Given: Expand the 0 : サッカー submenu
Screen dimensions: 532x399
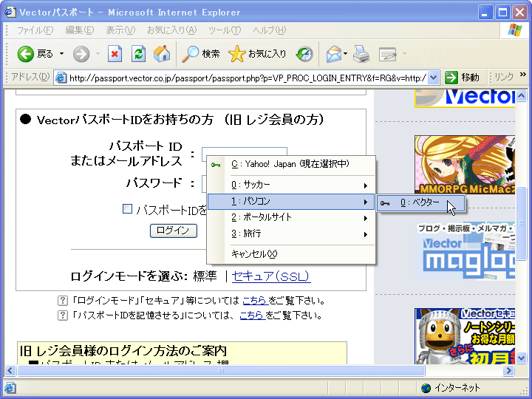Looking at the screenshot, I should 291,185.
